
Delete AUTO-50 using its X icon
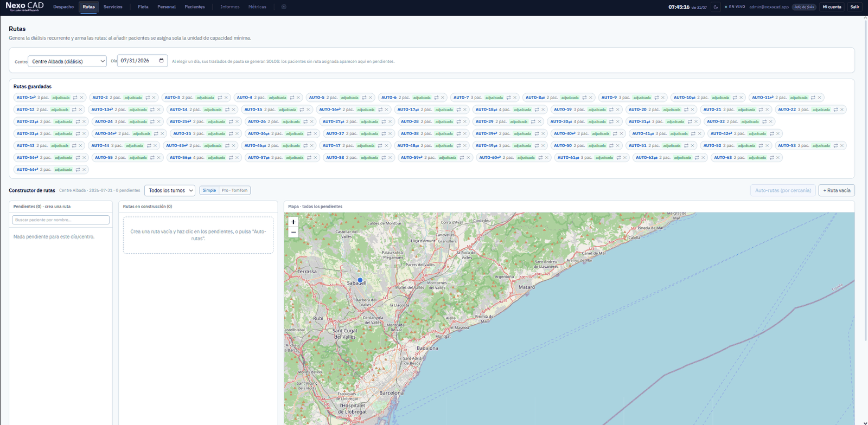coord(618,145)
